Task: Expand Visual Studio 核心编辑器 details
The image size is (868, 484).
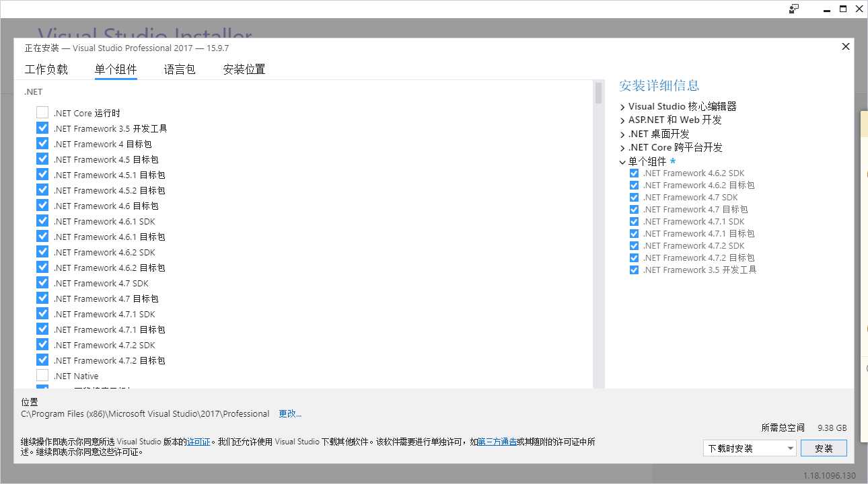Action: pyautogui.click(x=622, y=107)
